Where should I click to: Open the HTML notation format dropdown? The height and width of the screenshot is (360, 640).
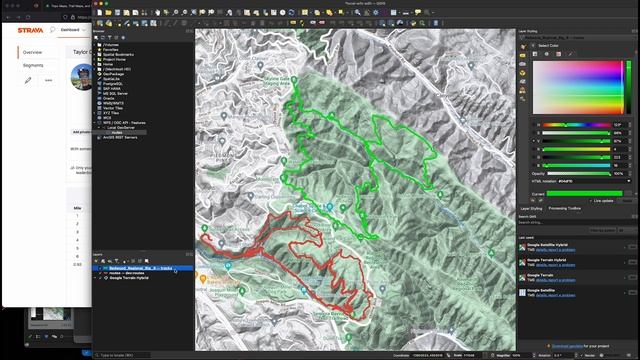click(628, 181)
